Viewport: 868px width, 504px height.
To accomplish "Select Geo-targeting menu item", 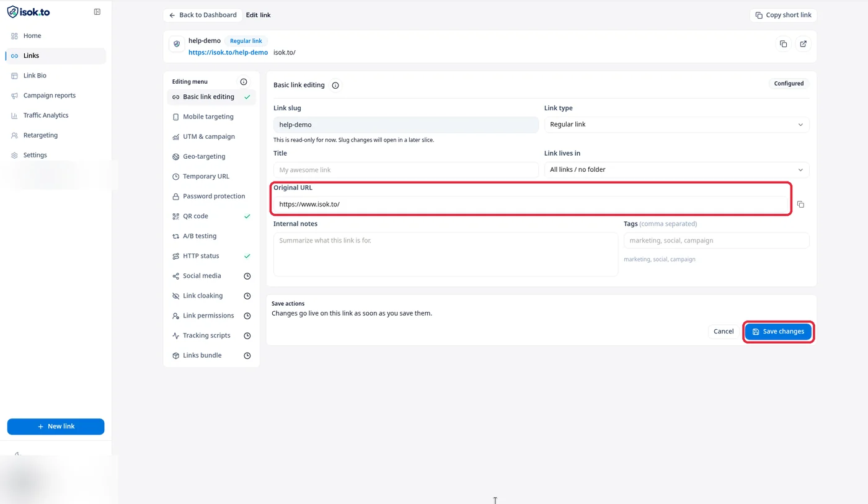I will [211, 156].
